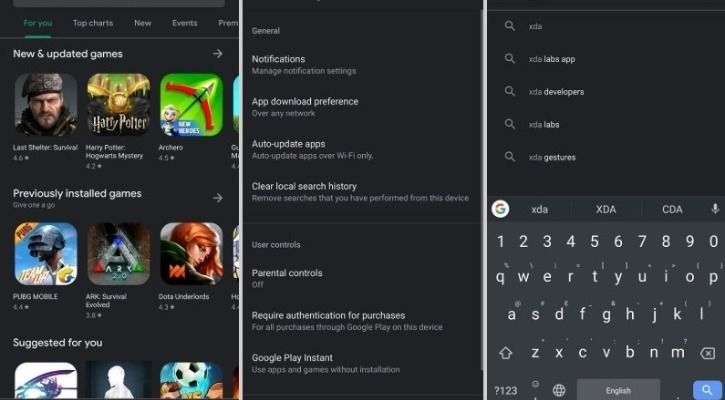The height and width of the screenshot is (400, 725).
Task: Open the ARK: Survival Evolved icon
Action: point(118,253)
